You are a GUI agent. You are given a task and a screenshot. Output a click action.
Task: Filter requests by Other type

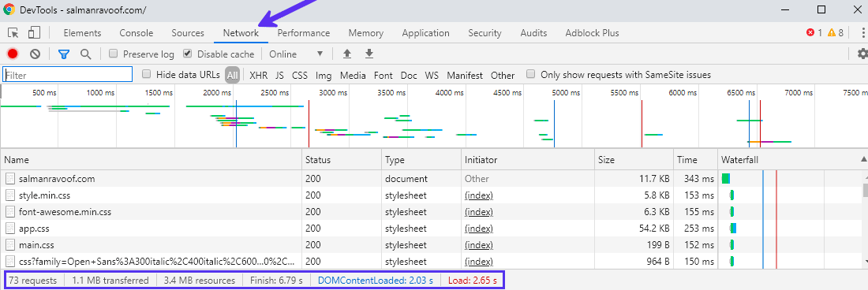tap(503, 75)
